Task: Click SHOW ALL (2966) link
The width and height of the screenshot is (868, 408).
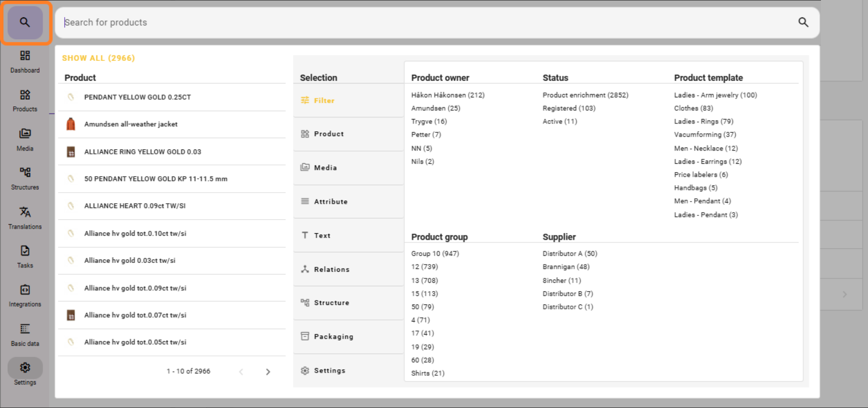Action: (98, 58)
